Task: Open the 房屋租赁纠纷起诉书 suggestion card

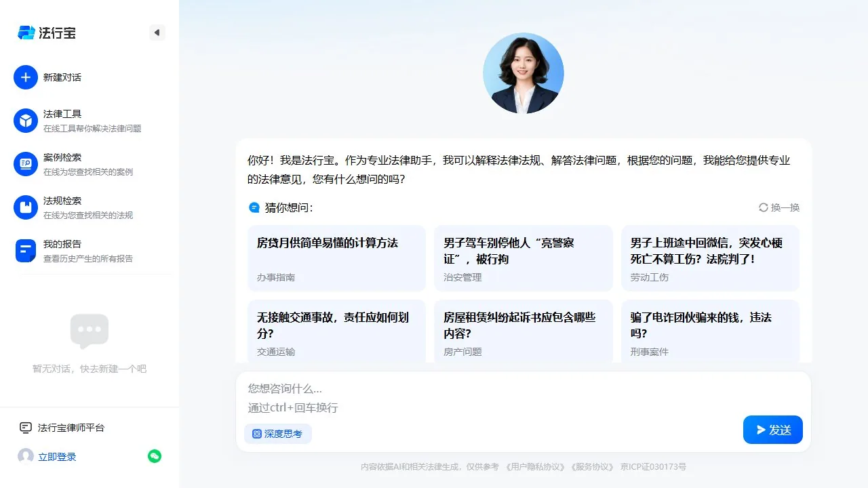Action: point(524,331)
